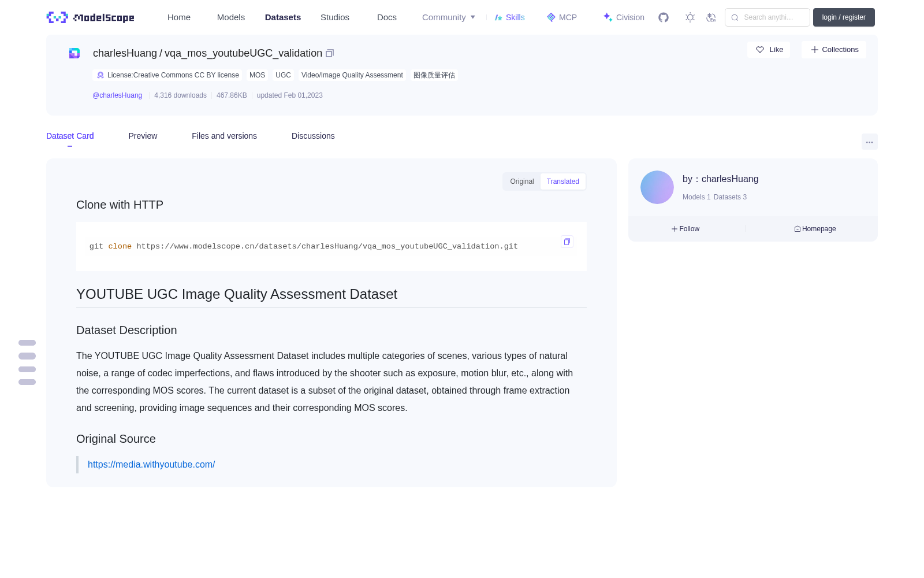Click the "Original Source" heading
Screen dimensions: 924x578
click(x=116, y=439)
